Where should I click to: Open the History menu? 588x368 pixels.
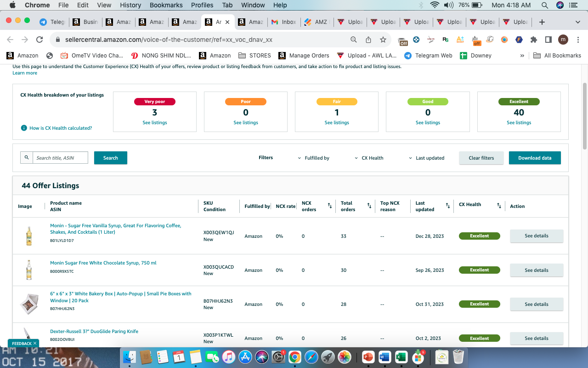pos(130,5)
